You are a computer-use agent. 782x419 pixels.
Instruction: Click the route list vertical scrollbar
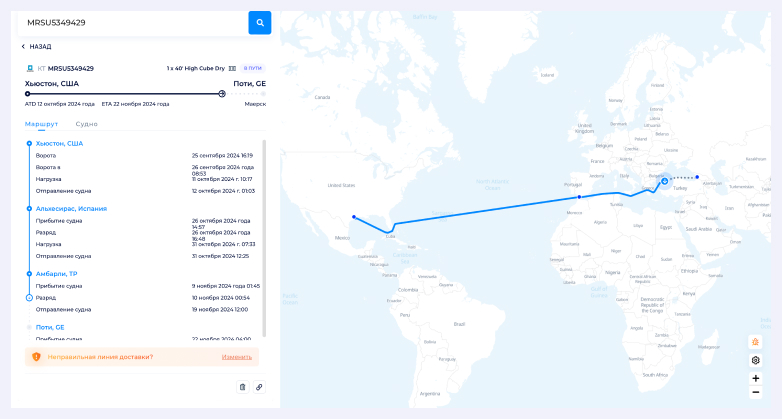tap(264, 238)
